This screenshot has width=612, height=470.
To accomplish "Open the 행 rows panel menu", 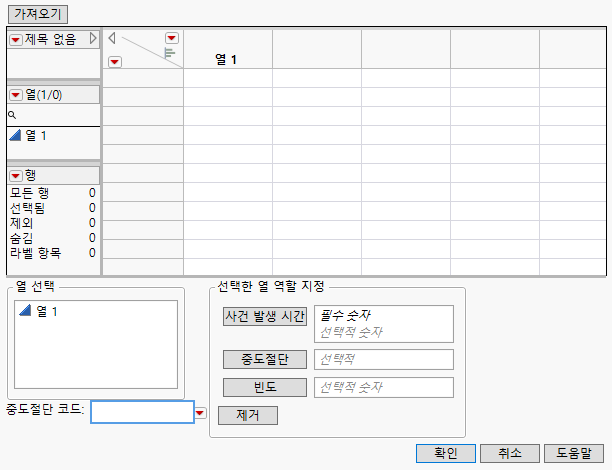I will coord(16,176).
